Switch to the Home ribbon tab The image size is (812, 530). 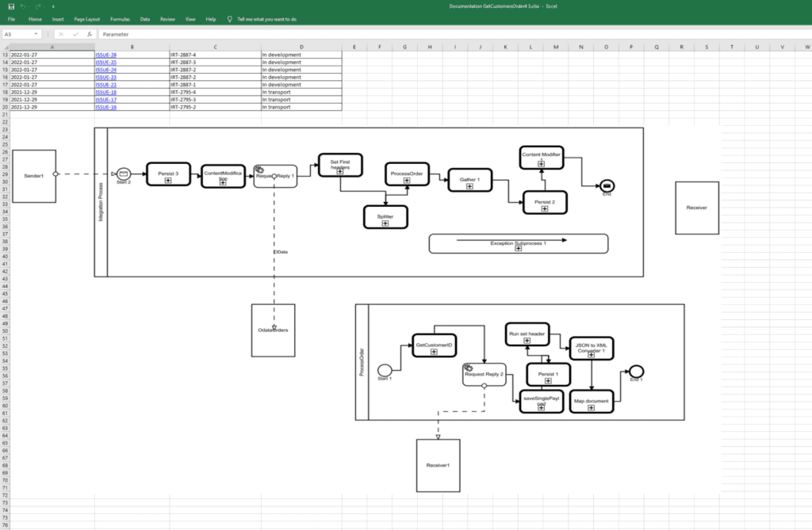pyautogui.click(x=35, y=19)
